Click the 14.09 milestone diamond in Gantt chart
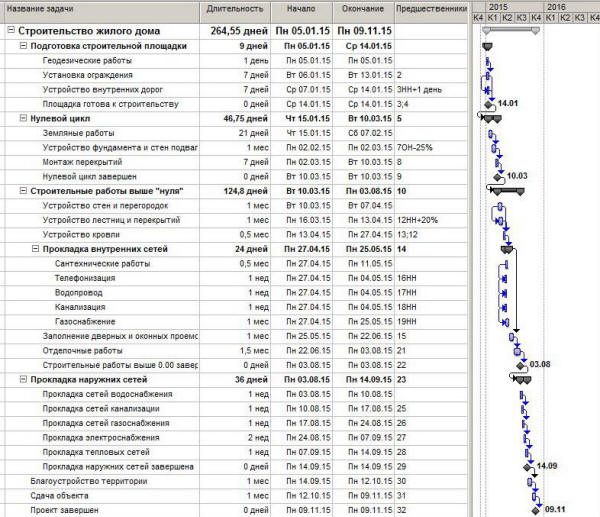The height and width of the screenshot is (517, 600). (x=527, y=467)
